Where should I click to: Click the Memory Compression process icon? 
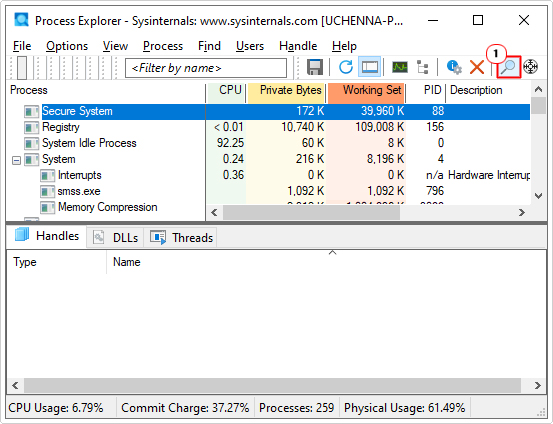click(47, 207)
